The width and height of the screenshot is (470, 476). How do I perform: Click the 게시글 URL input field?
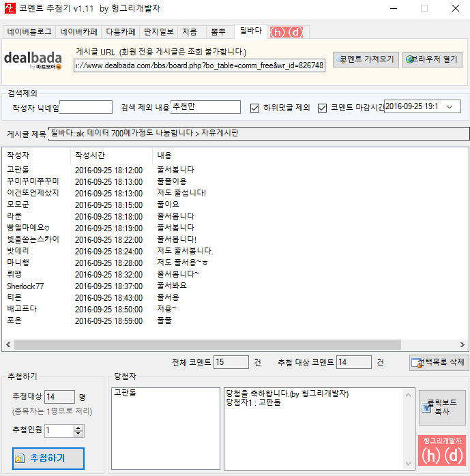[x=199, y=65]
